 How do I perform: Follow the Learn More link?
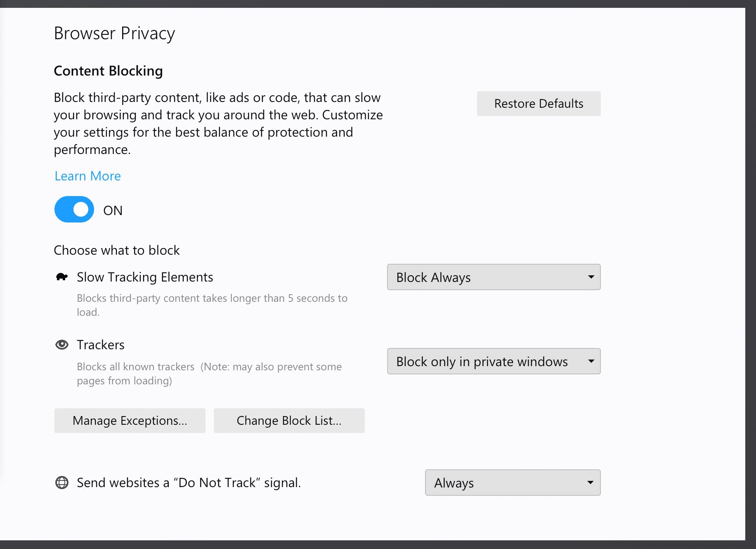[x=88, y=176]
